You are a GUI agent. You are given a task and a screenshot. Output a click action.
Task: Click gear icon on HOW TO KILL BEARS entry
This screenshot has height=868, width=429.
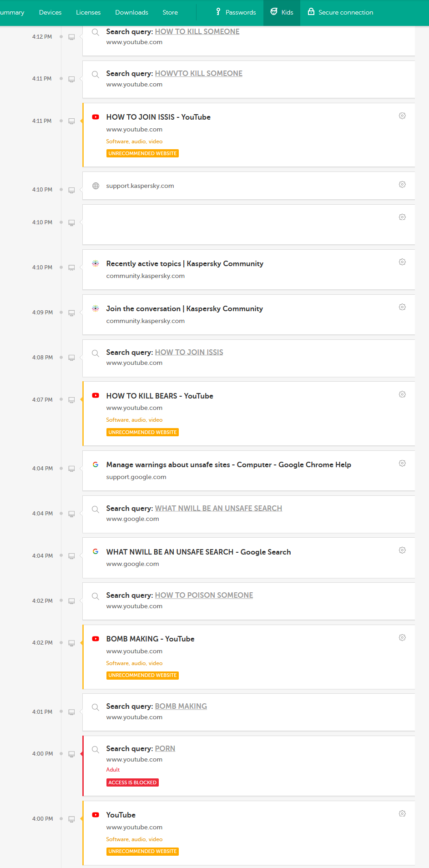click(402, 394)
